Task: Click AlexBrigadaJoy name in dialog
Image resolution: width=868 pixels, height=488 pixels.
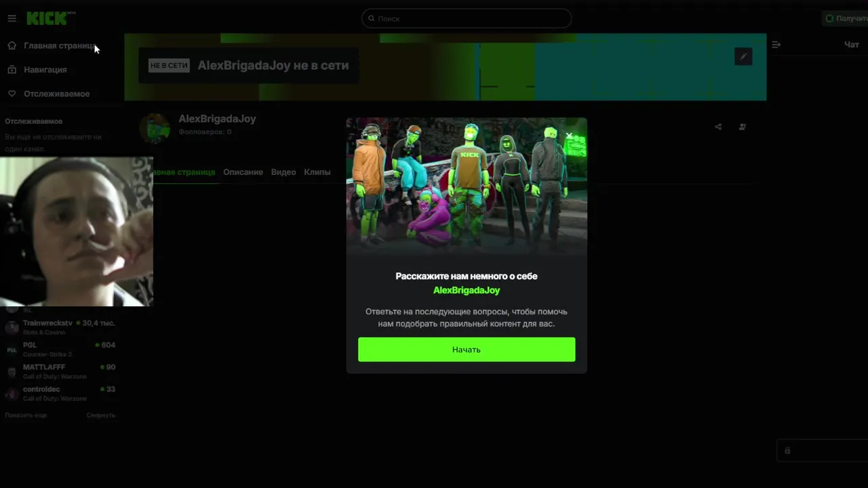Action: 467,290
